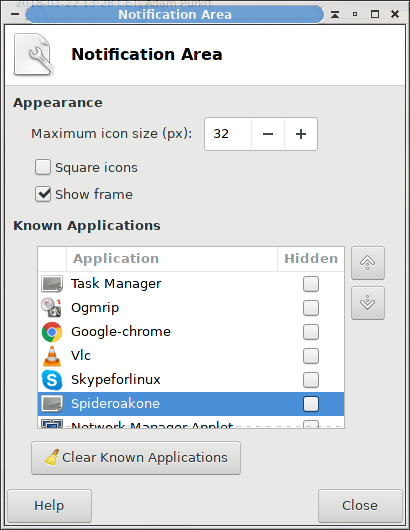
Task: Decrease maximum icon size with minus
Action: click(x=268, y=134)
